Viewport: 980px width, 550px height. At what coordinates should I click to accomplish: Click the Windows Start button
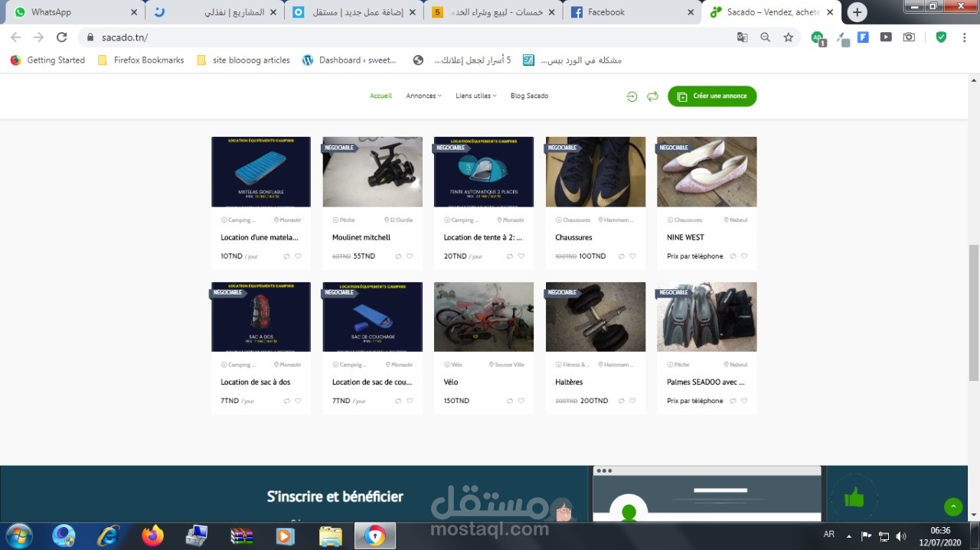point(18,535)
